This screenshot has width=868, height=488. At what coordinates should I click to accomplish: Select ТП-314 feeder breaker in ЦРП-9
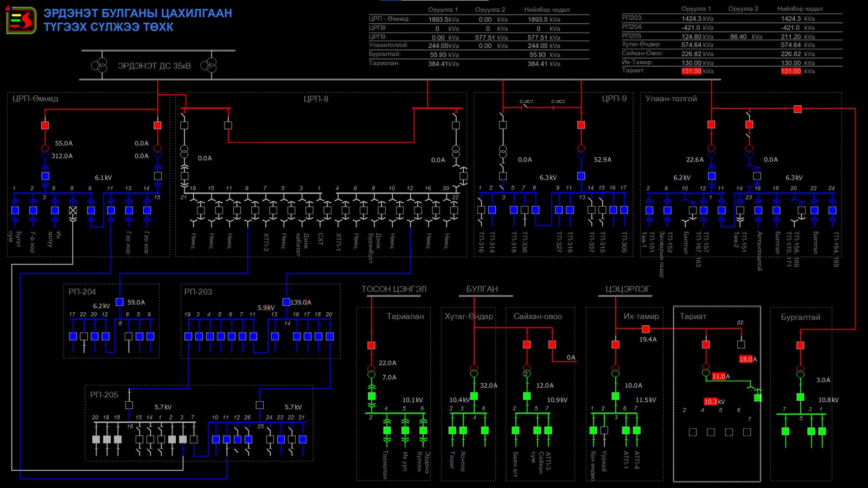[492, 210]
